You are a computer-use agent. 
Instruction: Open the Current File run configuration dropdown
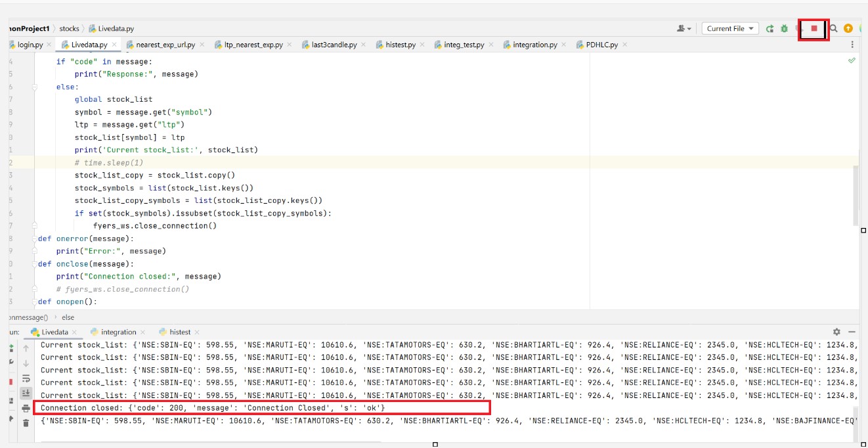[730, 28]
